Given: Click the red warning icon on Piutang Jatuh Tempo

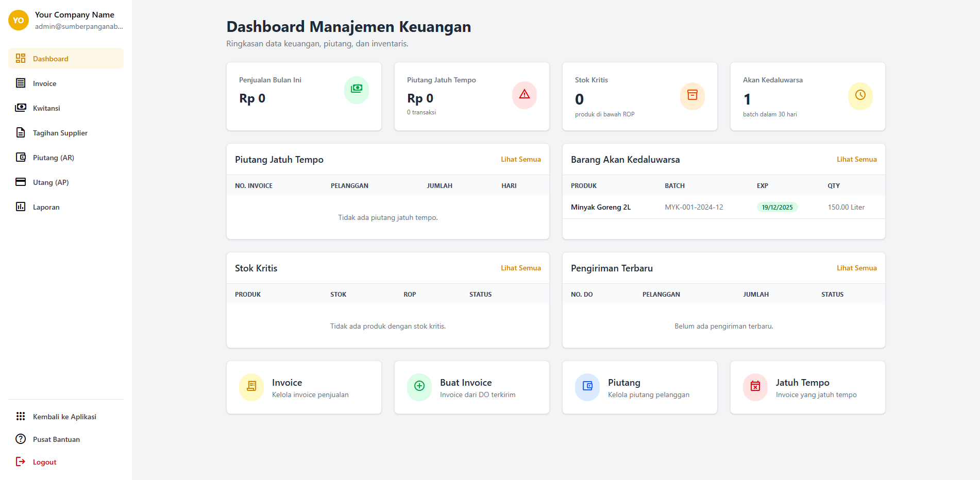Looking at the screenshot, I should [x=525, y=95].
